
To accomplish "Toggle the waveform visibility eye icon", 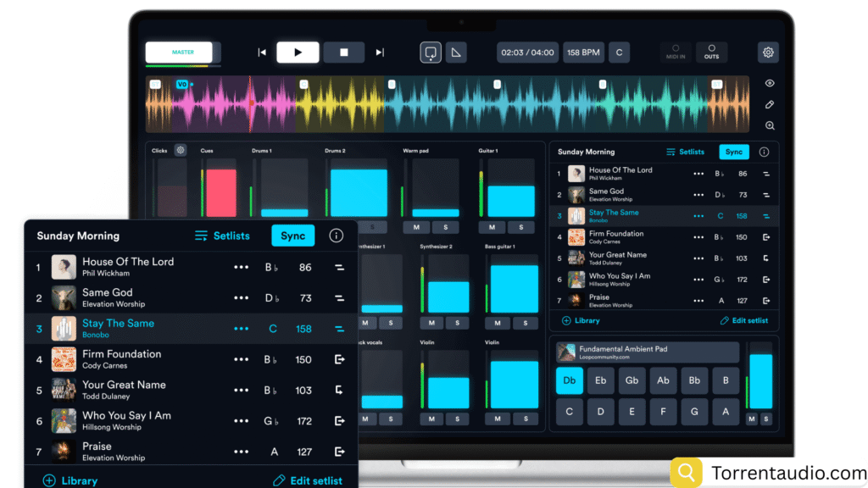I will [768, 83].
